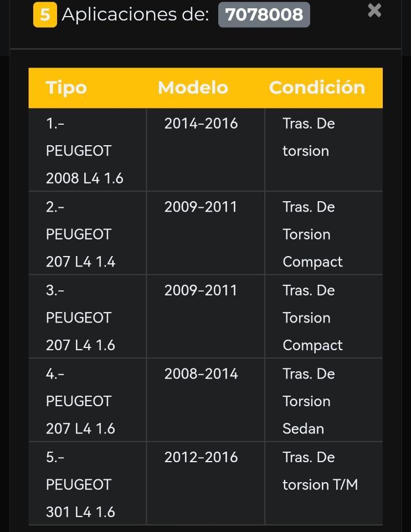
Task: Select the PEUGEOT 301 L4 1.6 row
Action: click(206, 483)
